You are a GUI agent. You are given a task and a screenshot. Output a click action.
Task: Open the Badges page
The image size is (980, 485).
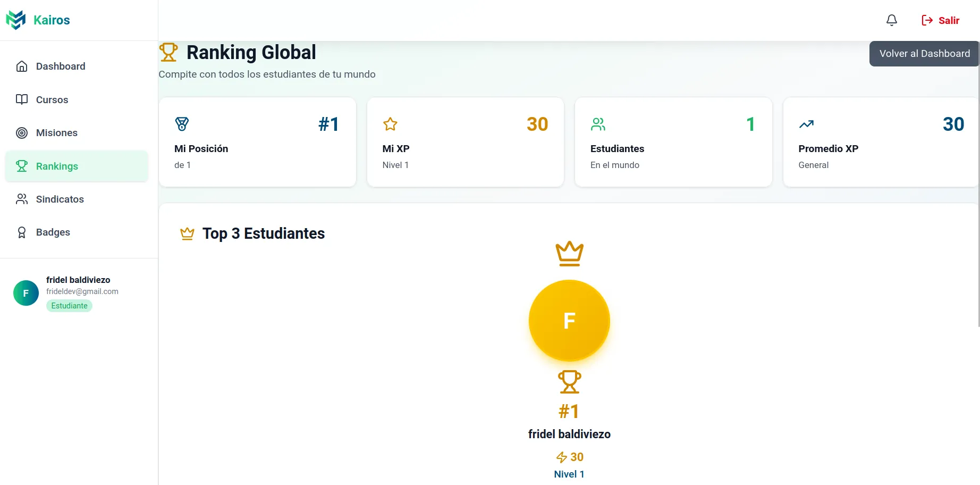53,232
